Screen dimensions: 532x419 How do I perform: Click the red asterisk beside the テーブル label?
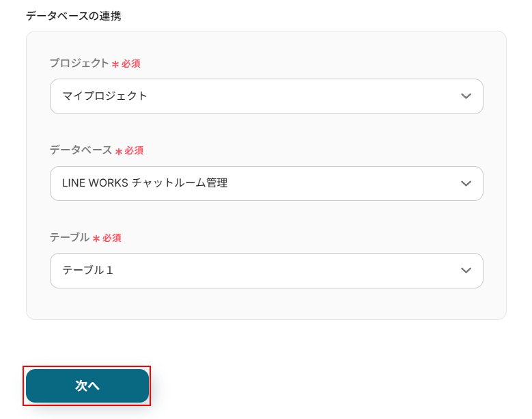96,239
